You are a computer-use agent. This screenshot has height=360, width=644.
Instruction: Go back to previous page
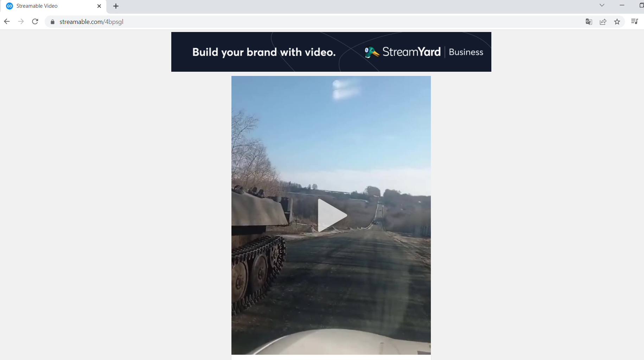tap(7, 21)
